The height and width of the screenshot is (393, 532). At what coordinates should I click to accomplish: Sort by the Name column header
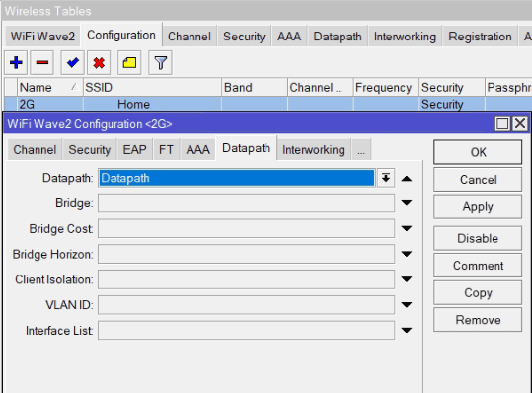pos(50,88)
